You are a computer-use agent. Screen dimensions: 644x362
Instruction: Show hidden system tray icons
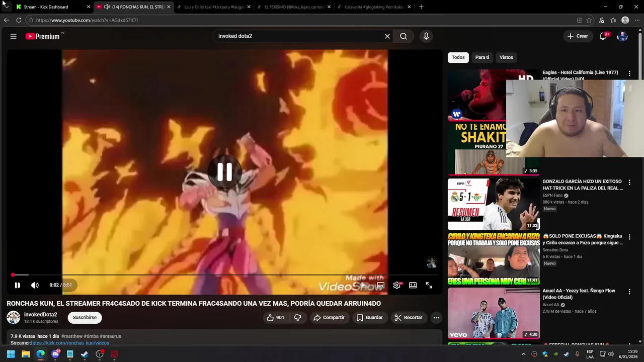523,354
